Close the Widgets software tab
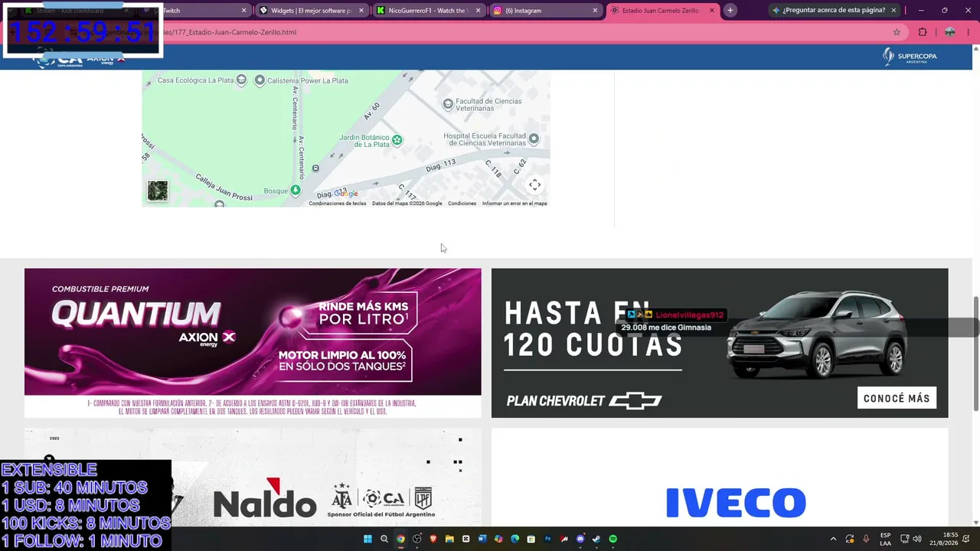 pyautogui.click(x=361, y=11)
